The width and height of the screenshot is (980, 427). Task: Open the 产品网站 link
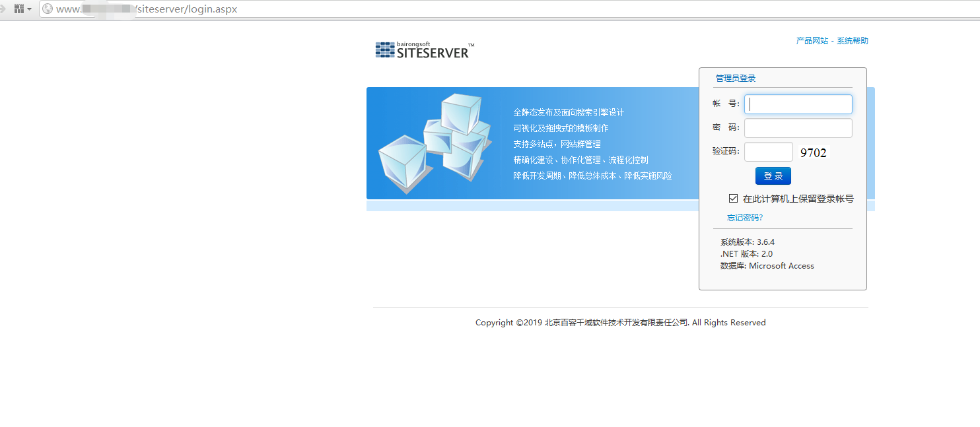[812, 41]
